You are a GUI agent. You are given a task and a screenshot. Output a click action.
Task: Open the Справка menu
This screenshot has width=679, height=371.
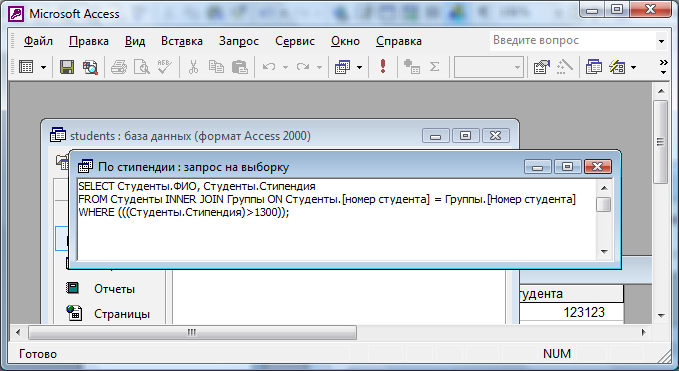398,41
